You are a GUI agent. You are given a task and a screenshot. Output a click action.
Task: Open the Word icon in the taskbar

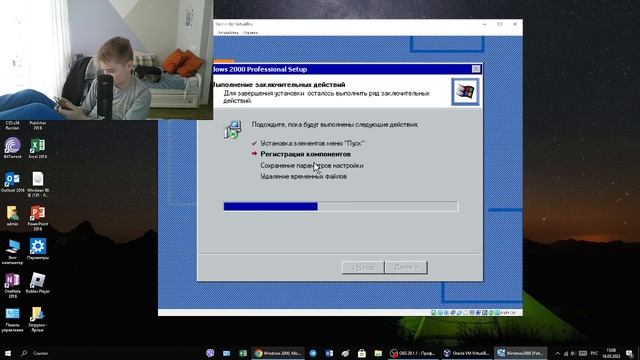click(x=329, y=353)
